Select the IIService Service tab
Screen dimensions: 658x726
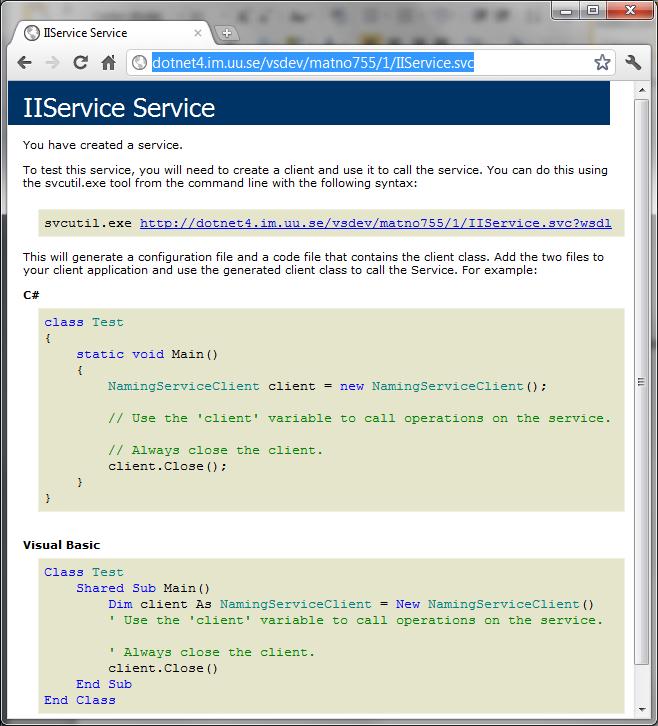click(x=113, y=33)
